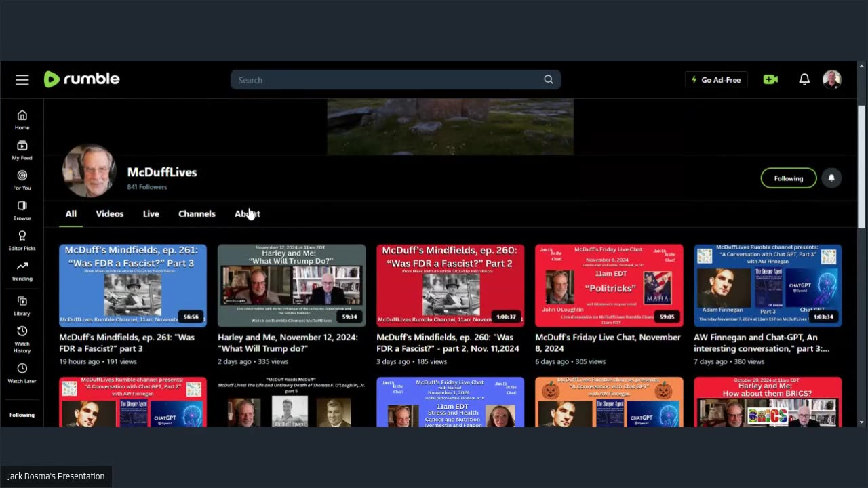Open Library in sidebar
Screen dimensions: 868x488
tap(22, 306)
